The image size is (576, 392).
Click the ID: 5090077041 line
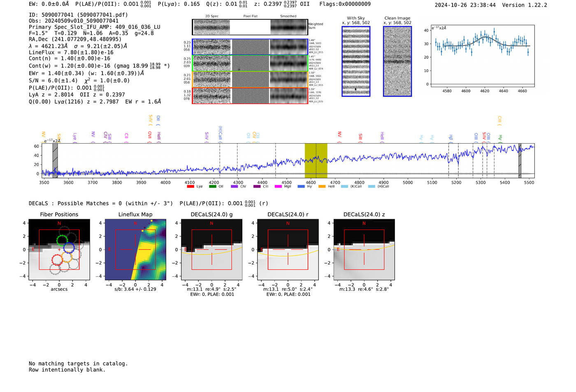pyautogui.click(x=78, y=15)
